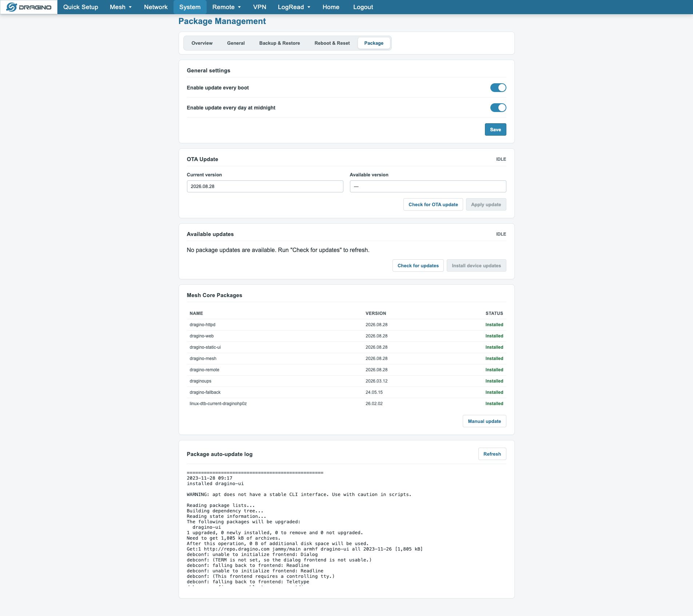Click Installed status for dragino-mesh
693x616 pixels.
coord(494,359)
